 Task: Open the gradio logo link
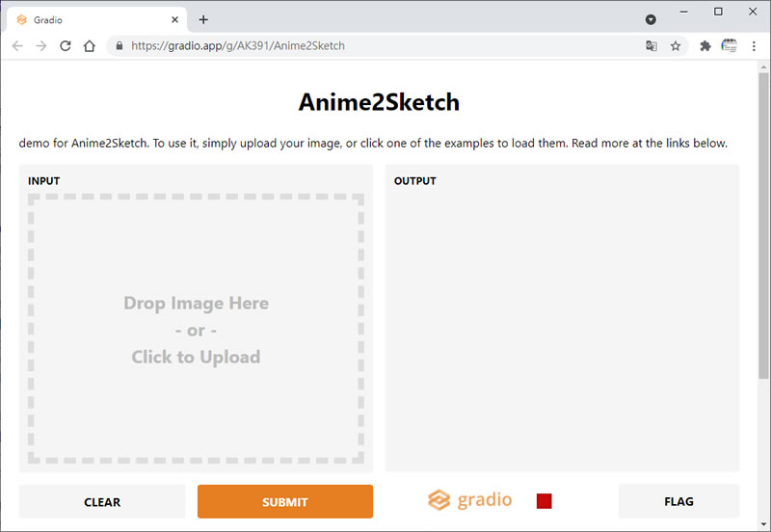coord(470,500)
